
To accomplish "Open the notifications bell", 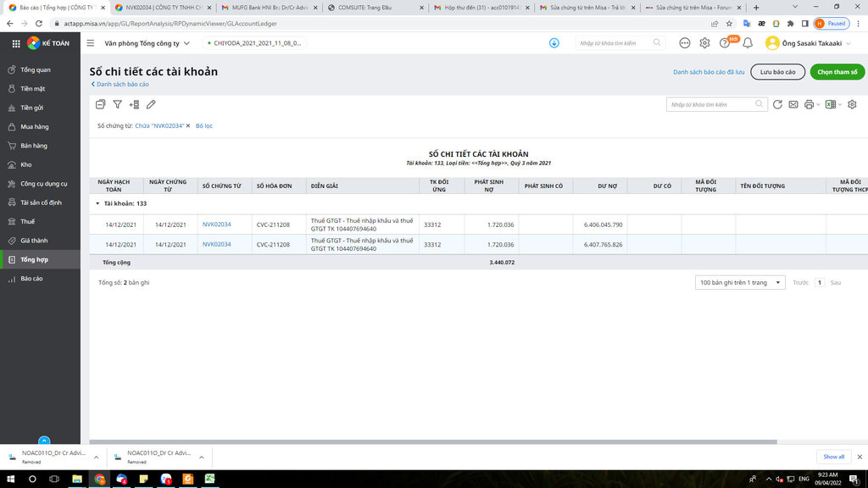I will click(x=748, y=43).
